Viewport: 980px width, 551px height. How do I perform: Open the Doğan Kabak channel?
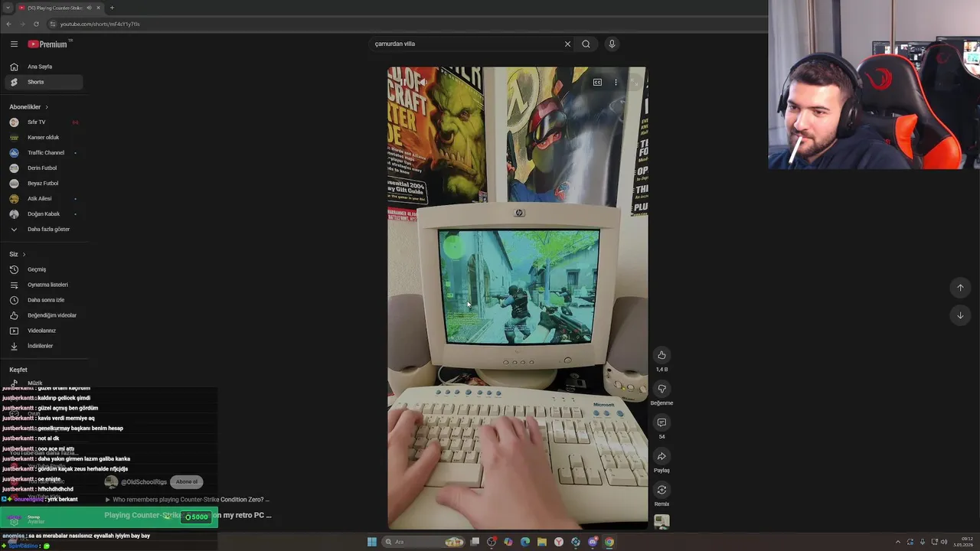point(42,214)
